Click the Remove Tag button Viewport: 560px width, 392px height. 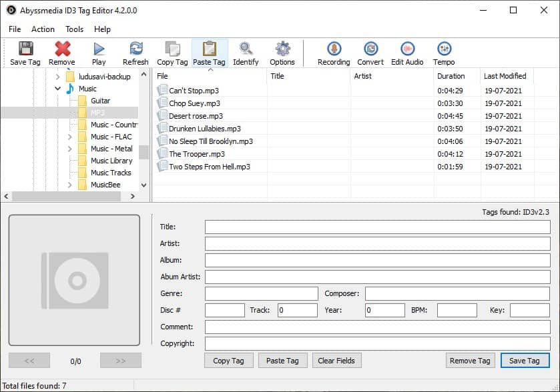[470, 361]
